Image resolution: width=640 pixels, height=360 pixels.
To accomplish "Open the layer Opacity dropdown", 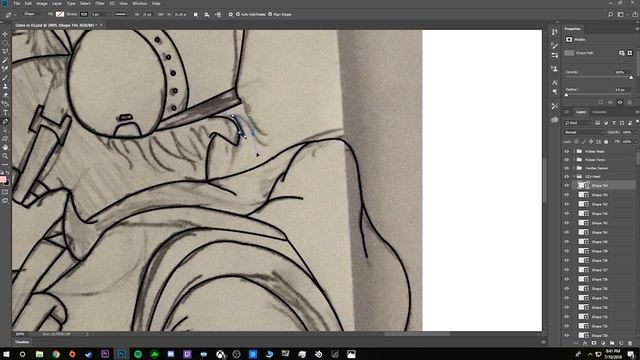I will pos(636,132).
